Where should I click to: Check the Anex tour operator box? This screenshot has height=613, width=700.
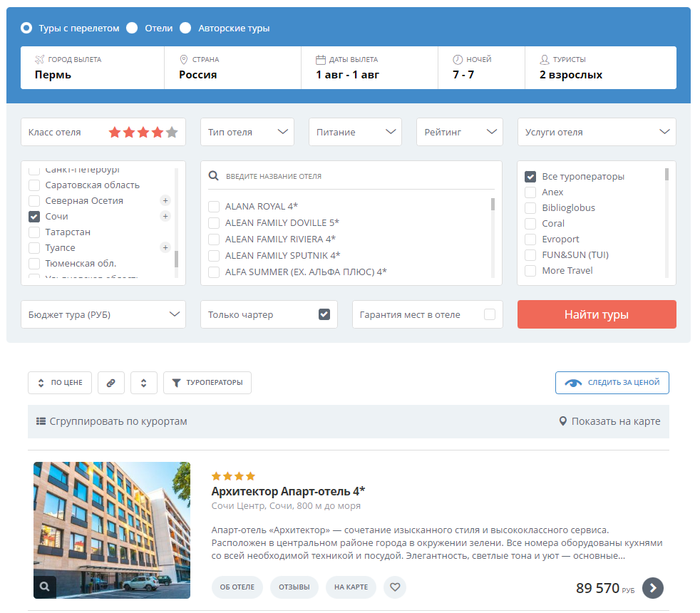point(530,192)
